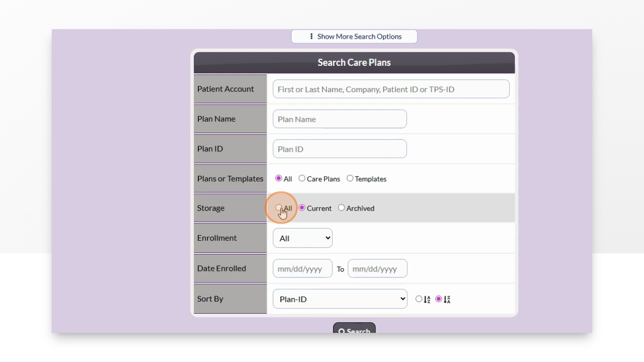Viewport: 644px width, 362px height.
Task: Select the Care Plans radio button
Action: (302, 178)
